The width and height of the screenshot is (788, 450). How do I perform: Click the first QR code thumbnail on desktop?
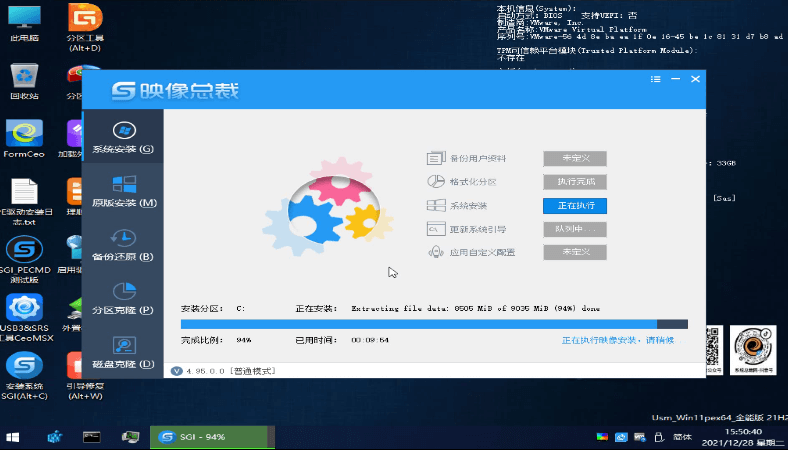point(714,349)
